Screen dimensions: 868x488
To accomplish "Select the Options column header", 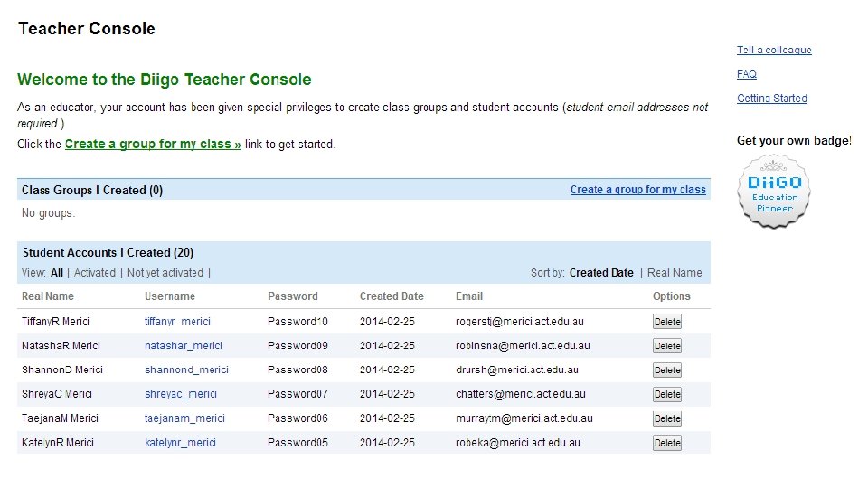I will tap(672, 296).
